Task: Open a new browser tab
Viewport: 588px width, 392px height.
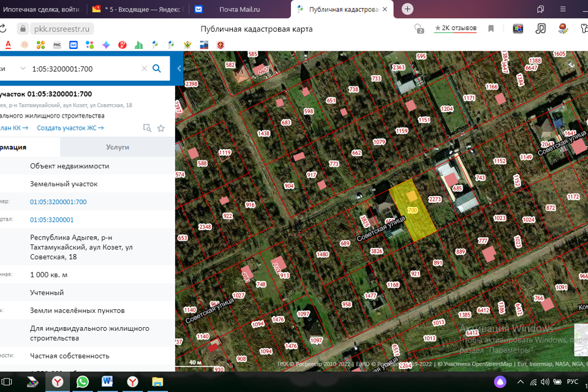Action: 408,9
